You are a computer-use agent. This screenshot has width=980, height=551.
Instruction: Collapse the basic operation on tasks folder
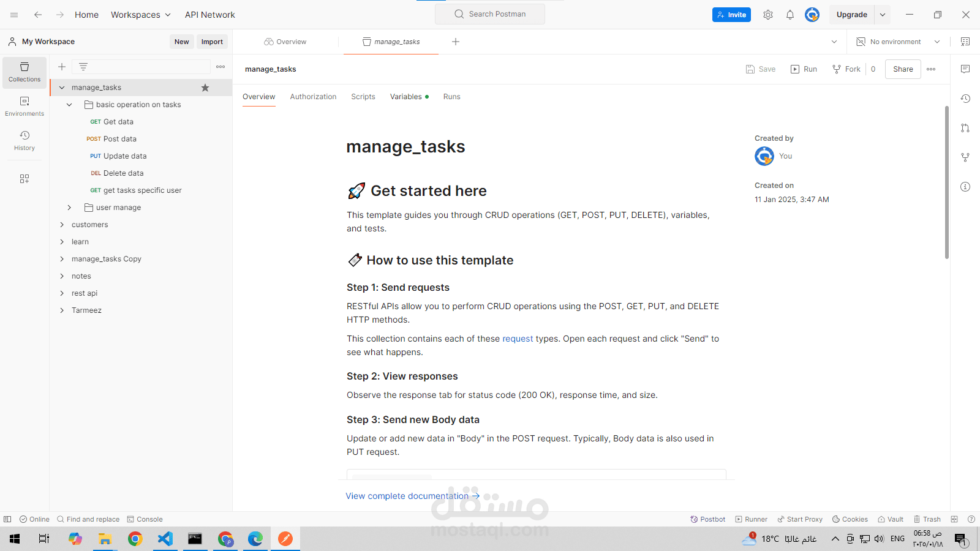(x=69, y=105)
